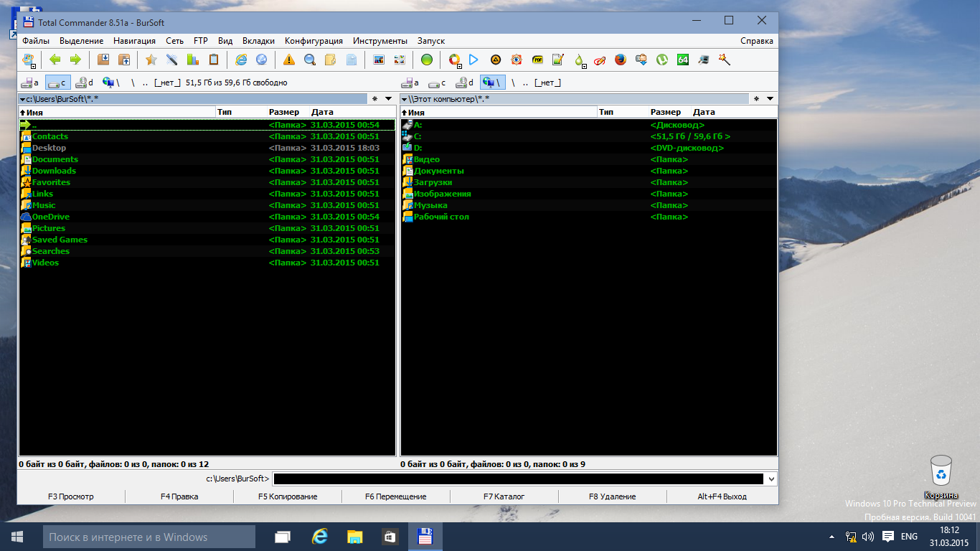Expand the command line history dropdown
This screenshot has height=551, width=980.
point(771,479)
